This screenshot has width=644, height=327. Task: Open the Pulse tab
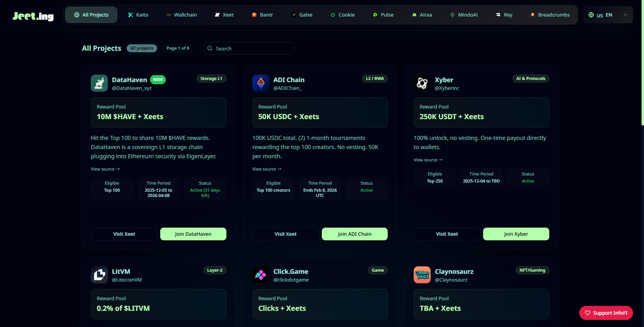(383, 15)
